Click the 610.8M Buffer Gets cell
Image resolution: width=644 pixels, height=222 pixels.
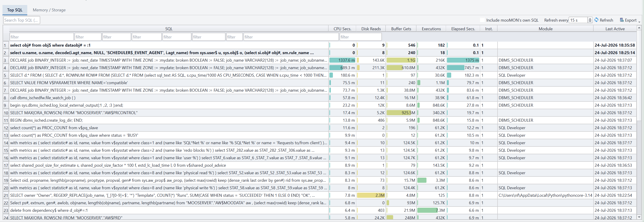click(x=401, y=68)
